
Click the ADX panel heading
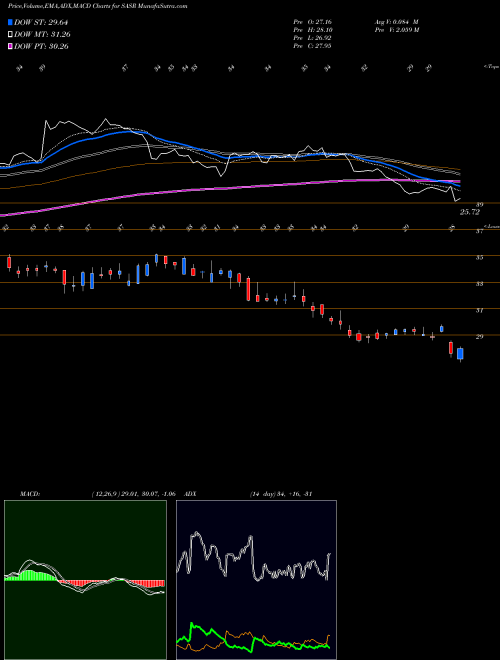tap(190, 494)
